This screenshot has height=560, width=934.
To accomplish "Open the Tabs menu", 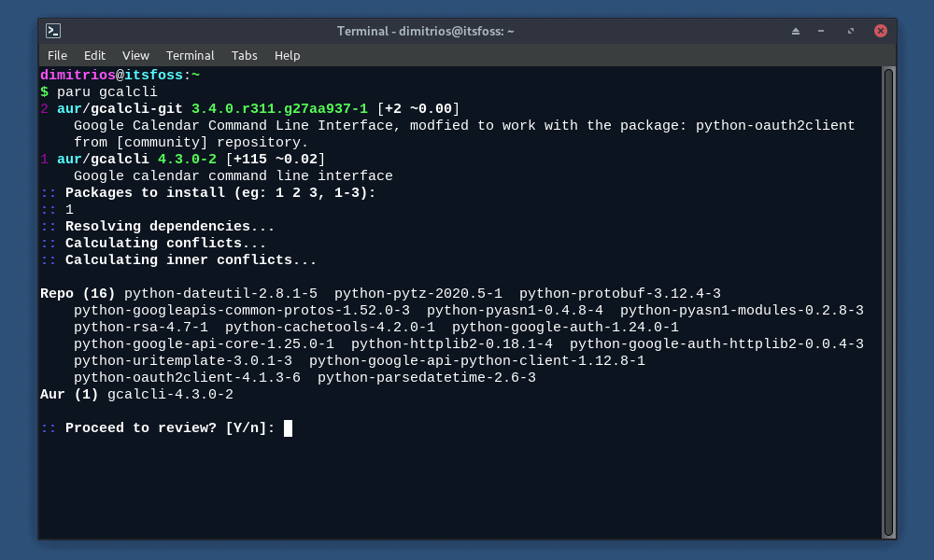I will pos(244,55).
